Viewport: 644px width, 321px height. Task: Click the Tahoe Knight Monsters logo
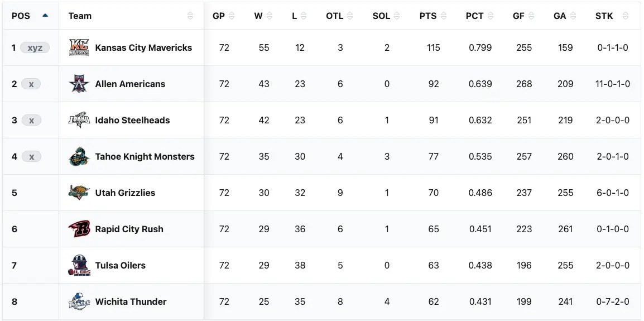click(x=79, y=157)
